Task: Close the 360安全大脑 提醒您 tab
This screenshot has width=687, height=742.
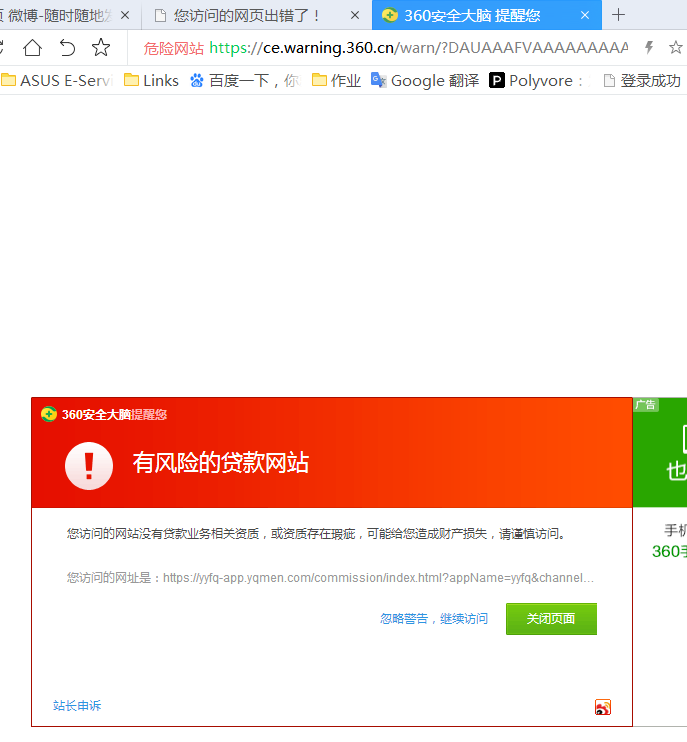Action: (x=585, y=16)
